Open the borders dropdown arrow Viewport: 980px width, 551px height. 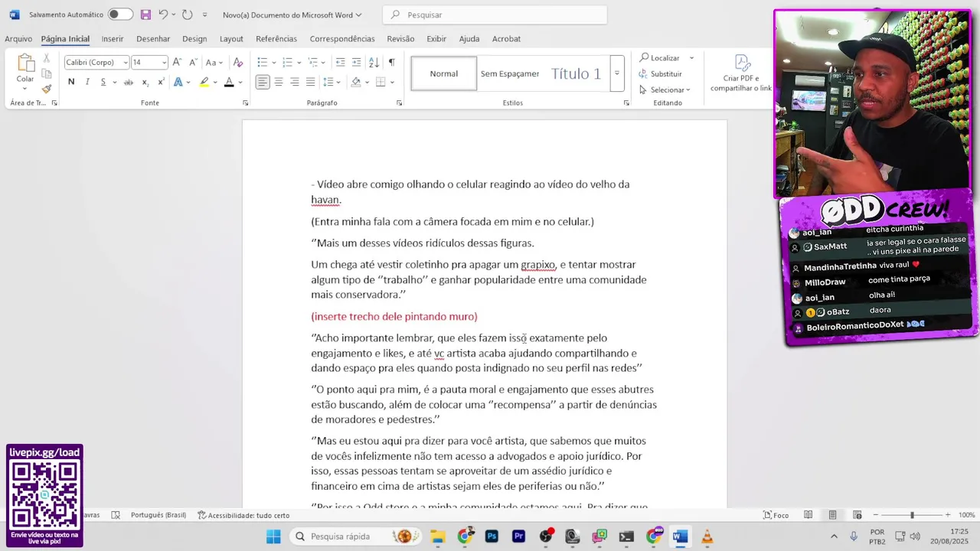pyautogui.click(x=391, y=82)
